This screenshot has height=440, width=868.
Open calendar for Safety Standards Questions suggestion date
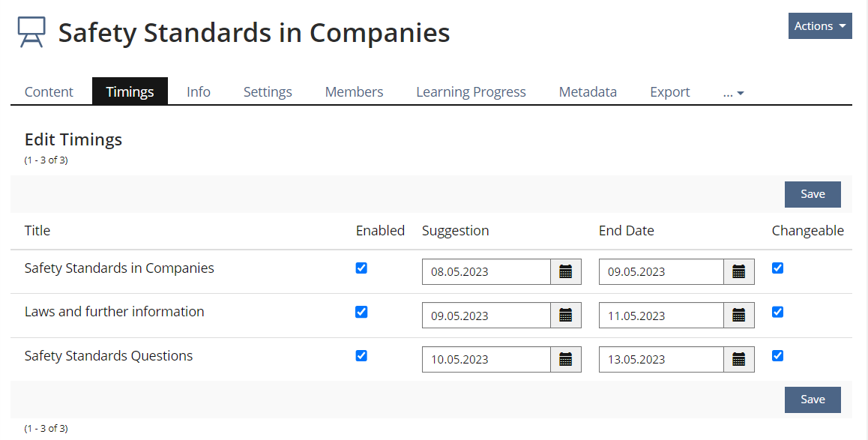pyautogui.click(x=566, y=359)
